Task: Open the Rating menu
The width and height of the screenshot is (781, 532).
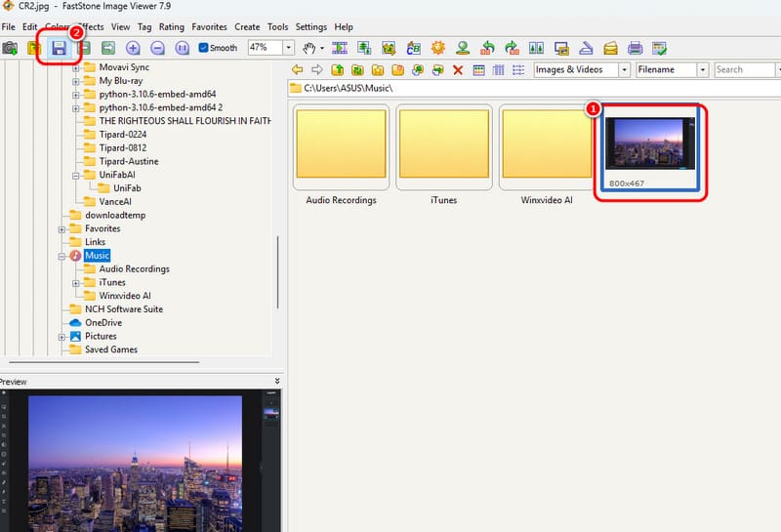Action: (172, 27)
